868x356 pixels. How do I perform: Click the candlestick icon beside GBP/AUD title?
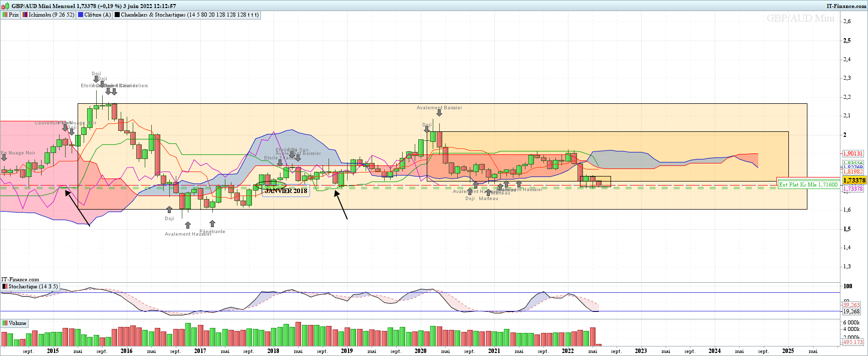[5, 6]
